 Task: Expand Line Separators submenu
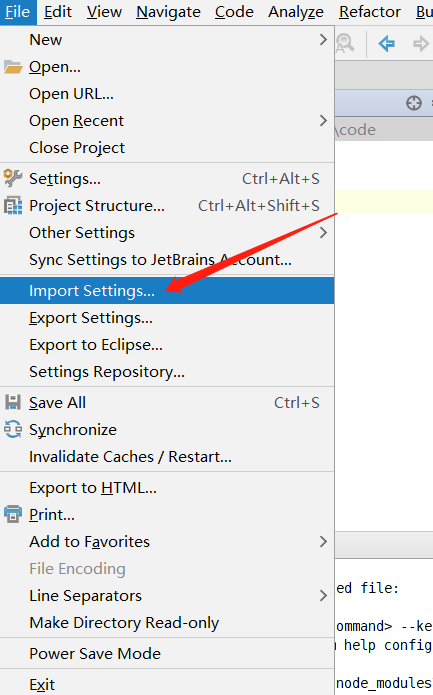point(323,595)
